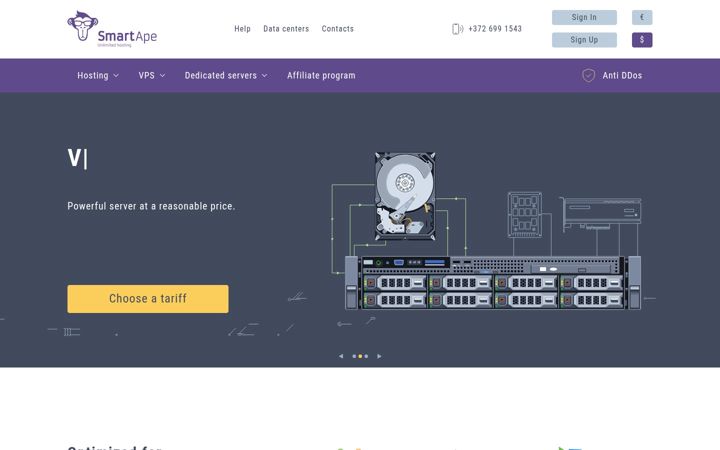Click the memory module illustration
720x450 pixels.
pos(525,215)
